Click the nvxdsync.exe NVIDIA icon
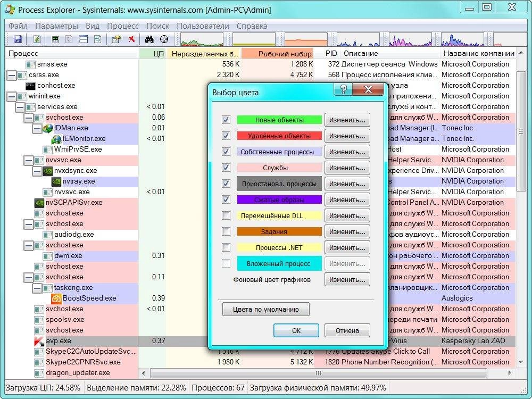This screenshot has height=399, width=532. coord(48,171)
